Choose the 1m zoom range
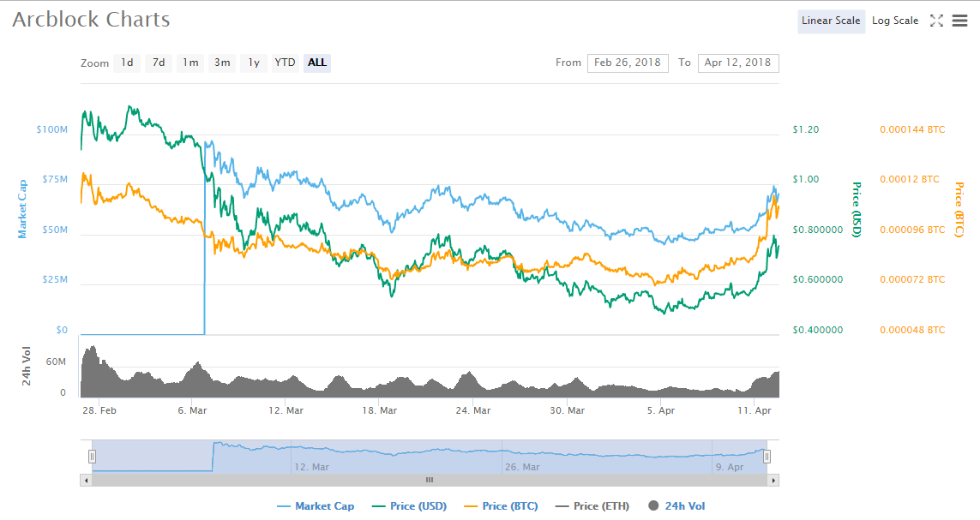This screenshot has height=520, width=980. pos(190,63)
